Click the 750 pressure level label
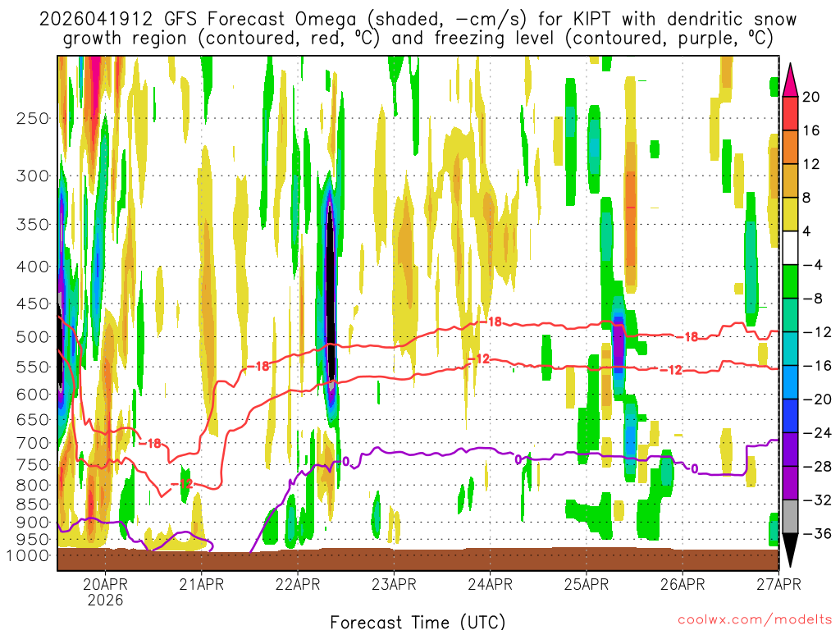The image size is (840, 630). 33,464
